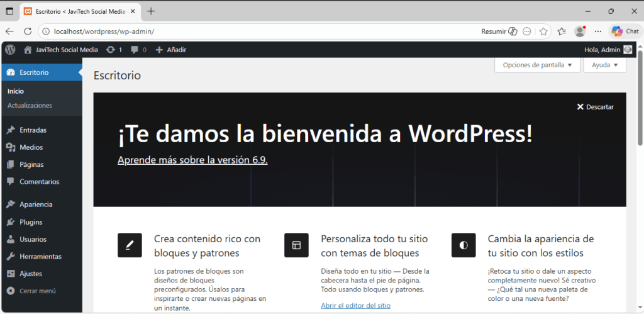The image size is (644, 314).
Task: Click the WordPress logo in admin bar
Action: coord(10,50)
